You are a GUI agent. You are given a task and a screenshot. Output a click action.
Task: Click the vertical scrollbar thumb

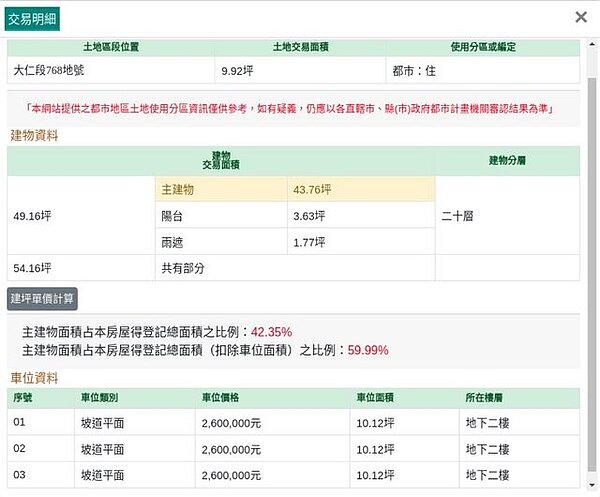tap(592, 274)
